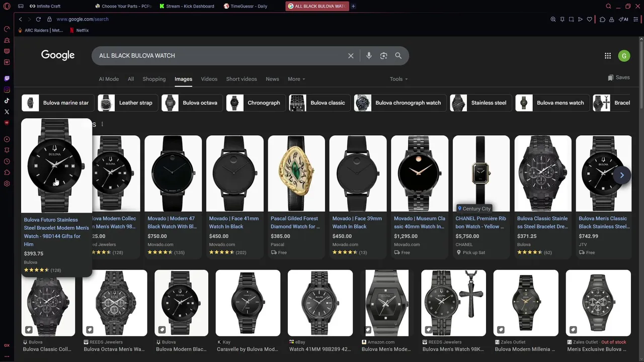Open the Netflix bookmark
The height and width of the screenshot is (362, 644).
click(x=79, y=30)
